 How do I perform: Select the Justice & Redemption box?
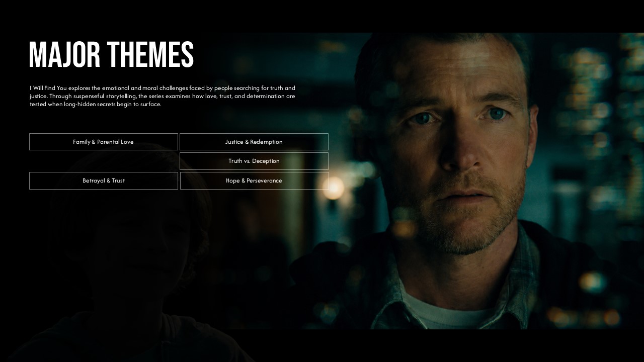tap(254, 142)
